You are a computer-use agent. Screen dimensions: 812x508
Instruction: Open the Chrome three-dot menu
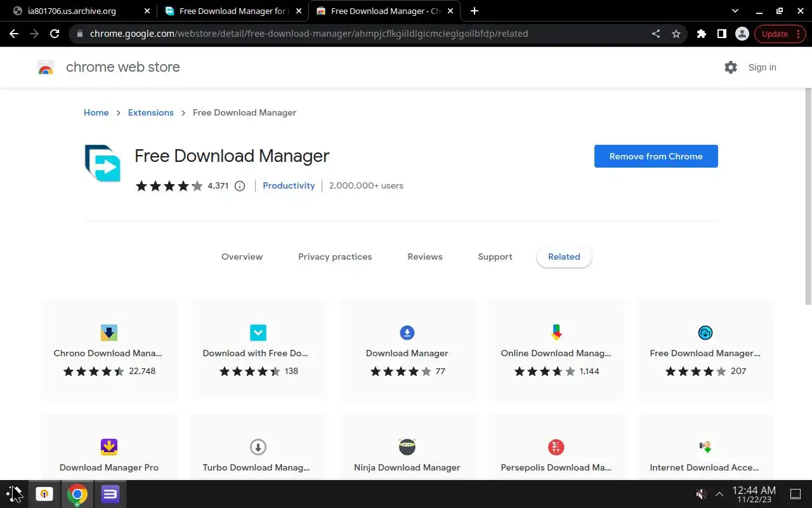798,34
